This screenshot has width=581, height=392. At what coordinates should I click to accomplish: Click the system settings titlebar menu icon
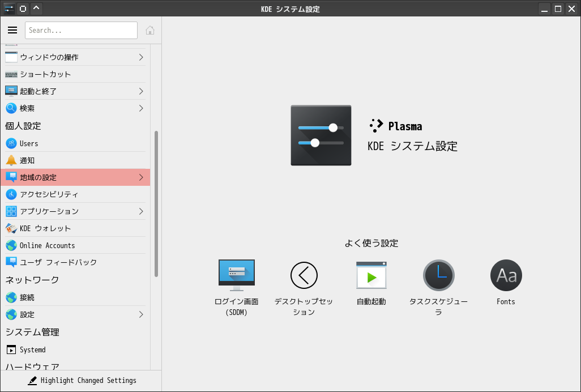pos(9,8)
